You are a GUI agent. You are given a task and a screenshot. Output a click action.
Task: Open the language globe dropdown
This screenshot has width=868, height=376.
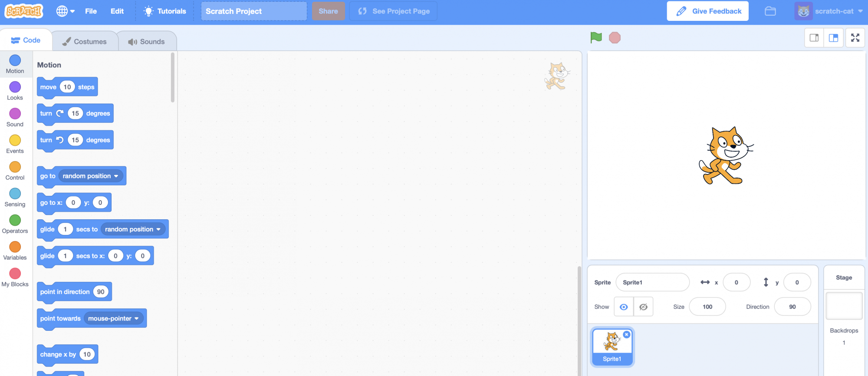[66, 11]
